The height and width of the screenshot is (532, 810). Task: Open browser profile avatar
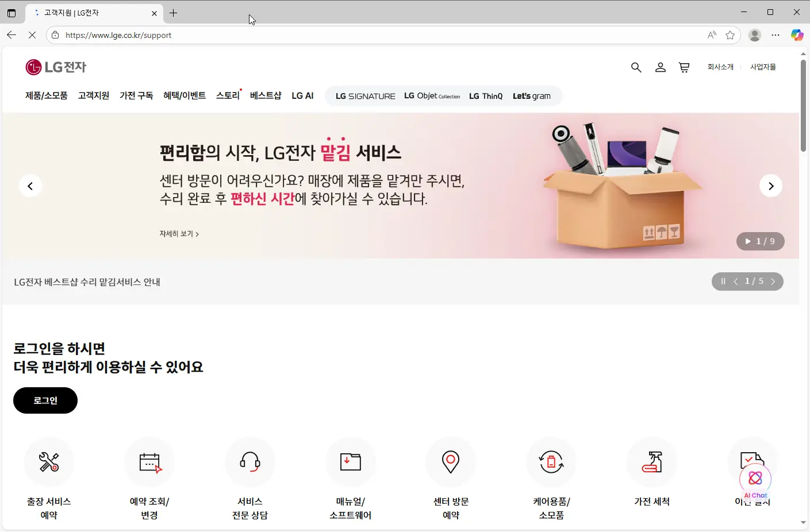[755, 35]
